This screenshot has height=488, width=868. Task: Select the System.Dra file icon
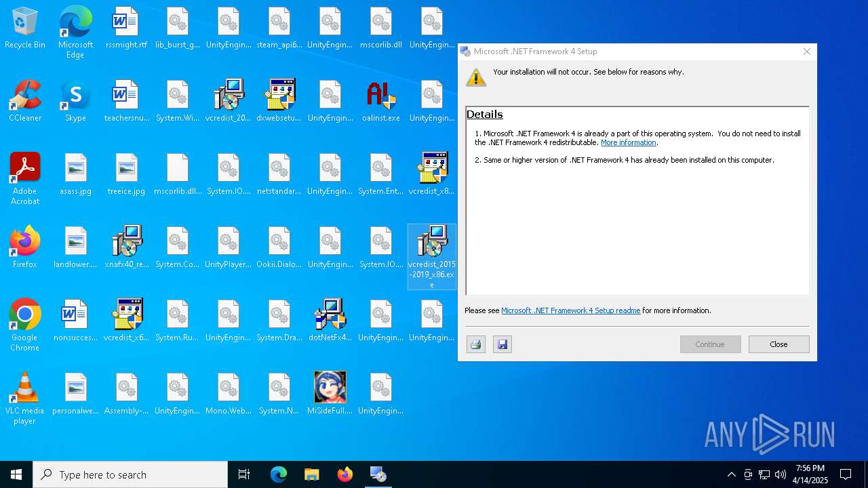coord(279,321)
